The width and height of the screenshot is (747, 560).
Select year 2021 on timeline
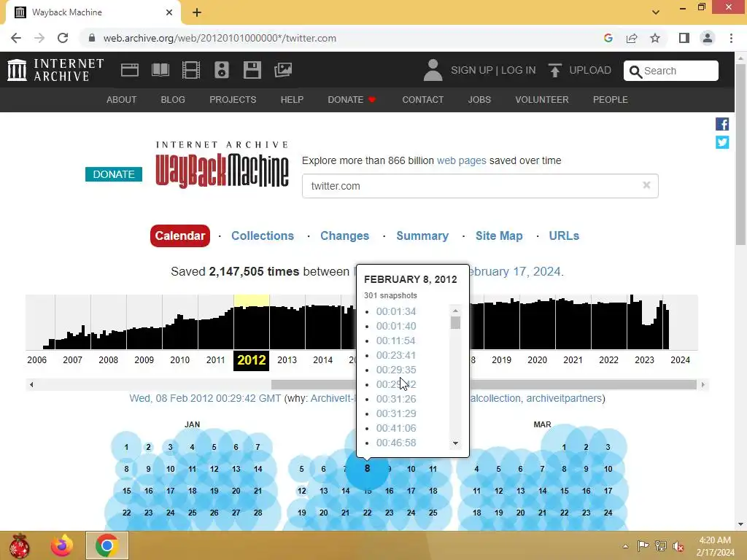(x=573, y=360)
